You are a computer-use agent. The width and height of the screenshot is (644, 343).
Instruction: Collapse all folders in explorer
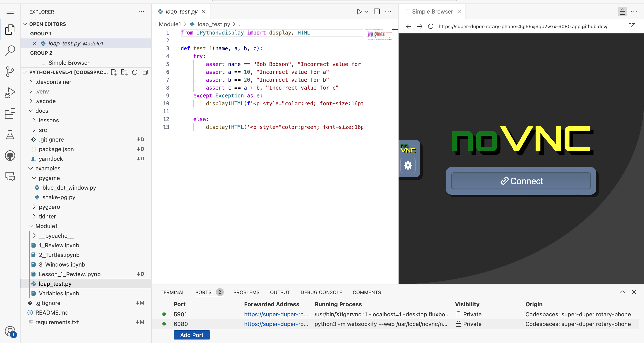coord(145,72)
